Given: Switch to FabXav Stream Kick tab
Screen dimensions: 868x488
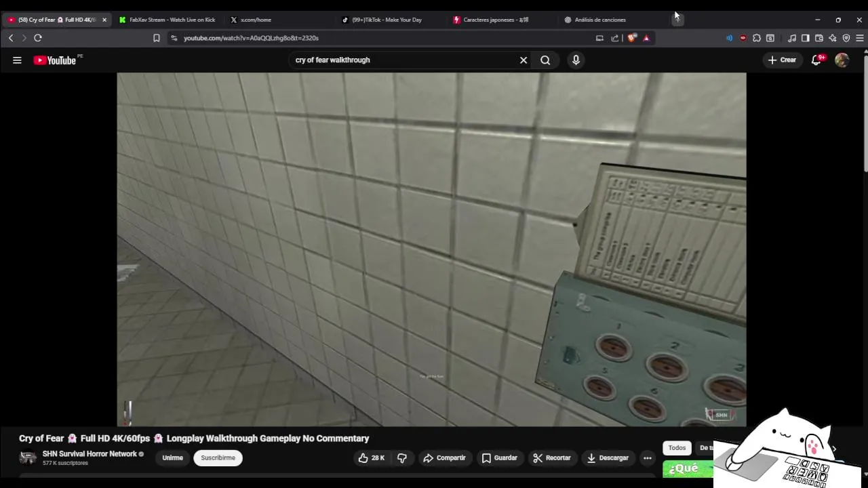Looking at the screenshot, I should pyautogui.click(x=168, y=20).
